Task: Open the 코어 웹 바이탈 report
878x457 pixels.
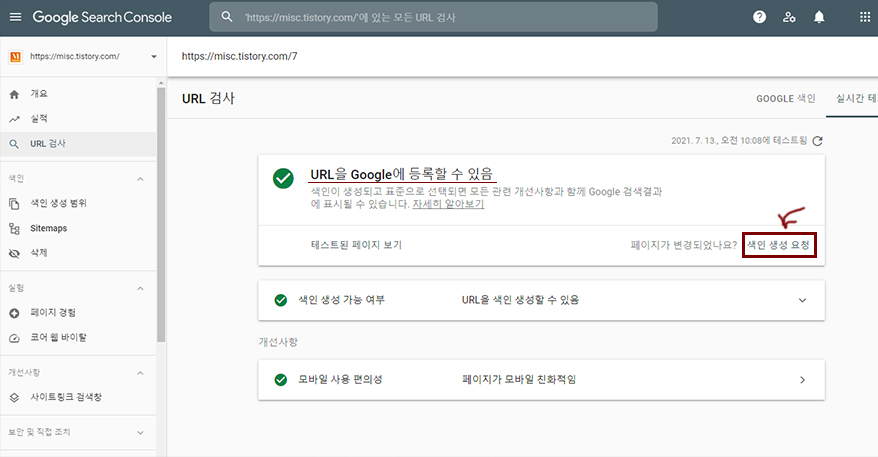Action: click(x=78, y=338)
